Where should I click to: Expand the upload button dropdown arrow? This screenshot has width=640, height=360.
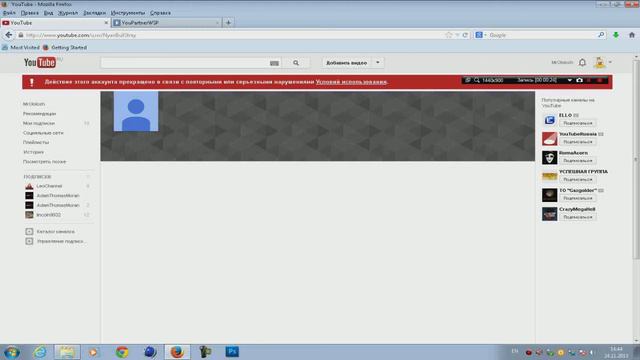point(378,63)
